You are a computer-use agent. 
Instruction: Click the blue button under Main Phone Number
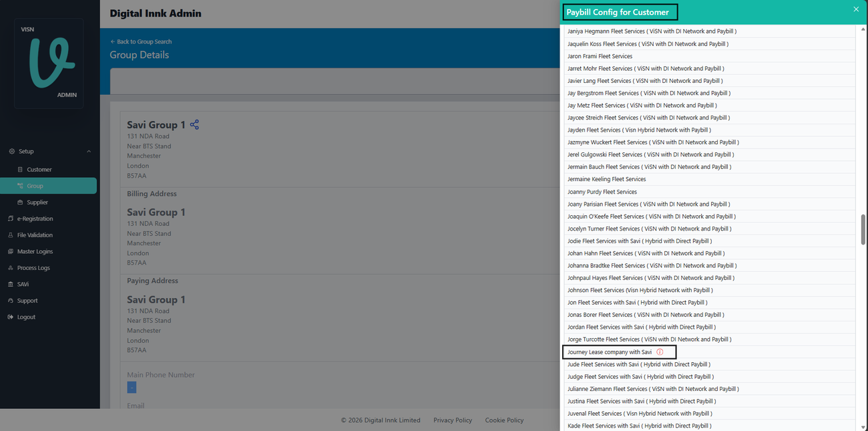[x=132, y=388]
